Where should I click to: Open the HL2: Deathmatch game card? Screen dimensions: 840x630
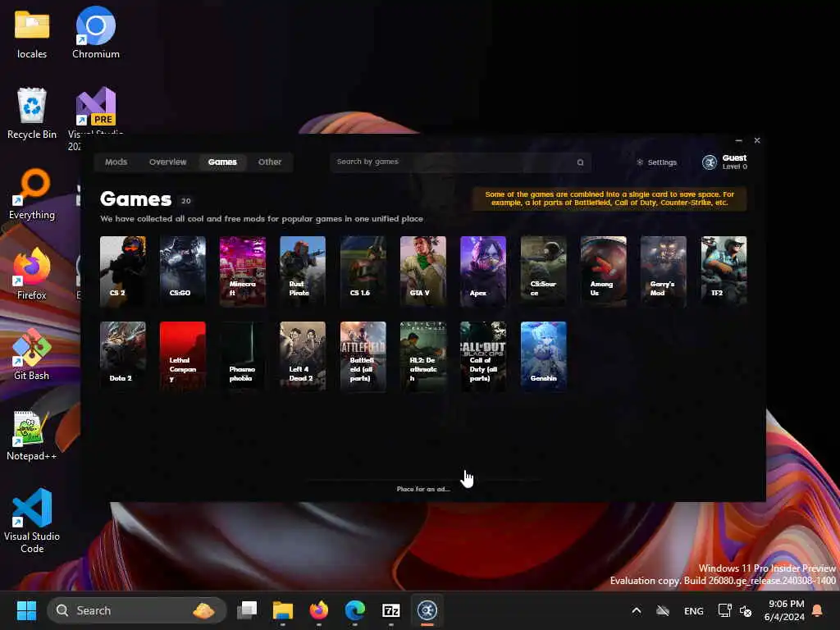click(x=423, y=356)
